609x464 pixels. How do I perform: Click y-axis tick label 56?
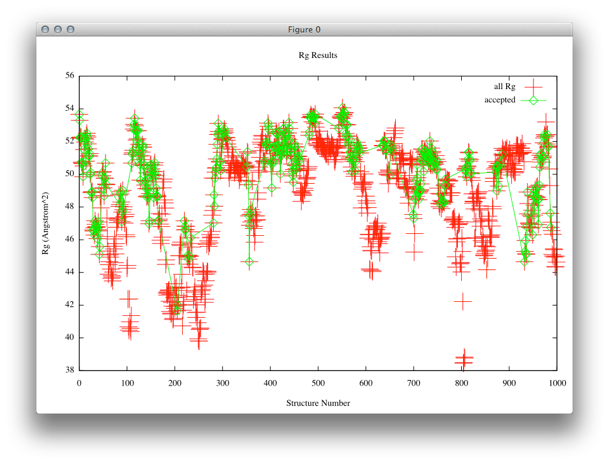69,75
